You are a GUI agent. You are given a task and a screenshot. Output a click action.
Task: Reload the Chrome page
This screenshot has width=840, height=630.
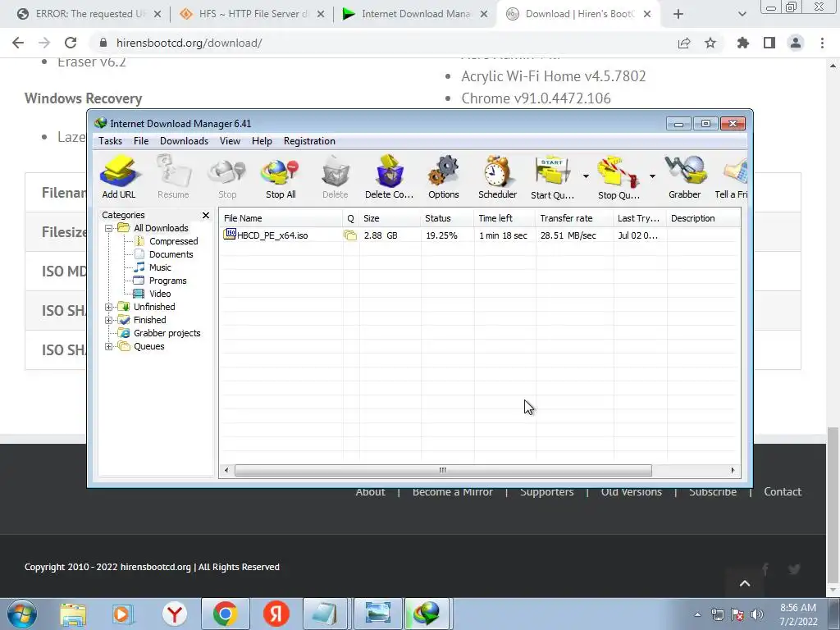coord(71,43)
